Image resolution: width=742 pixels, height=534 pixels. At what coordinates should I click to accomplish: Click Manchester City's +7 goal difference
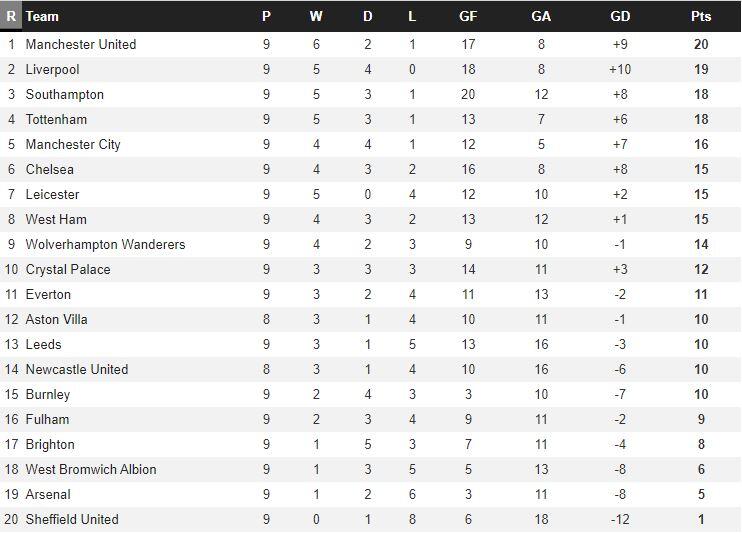[x=620, y=144]
